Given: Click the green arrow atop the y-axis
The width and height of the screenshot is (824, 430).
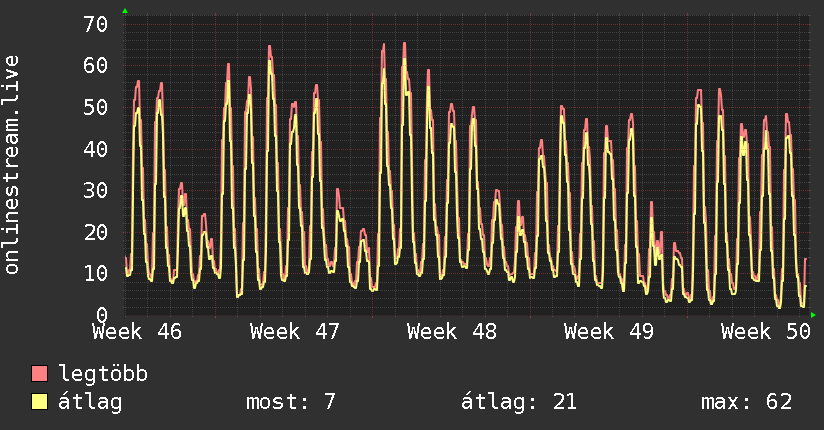Looking at the screenshot, I should [x=125, y=11].
